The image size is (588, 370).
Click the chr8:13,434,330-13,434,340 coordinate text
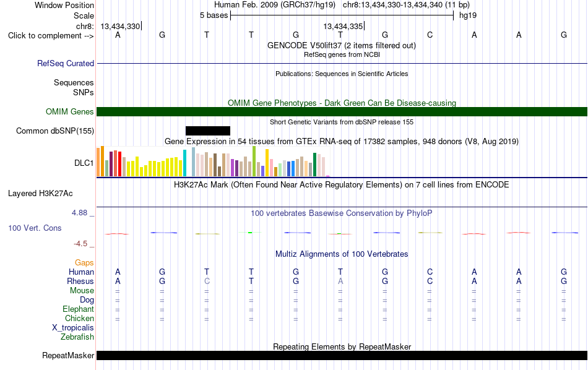pyautogui.click(x=406, y=5)
